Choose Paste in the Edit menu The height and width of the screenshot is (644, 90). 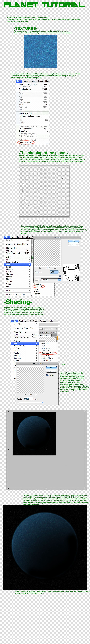coord(21,104)
